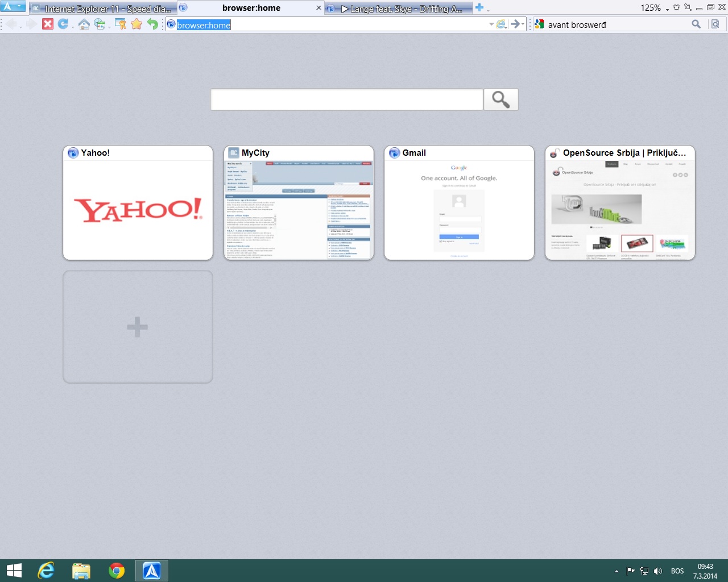Refresh the current page
The image size is (728, 582).
(x=63, y=24)
